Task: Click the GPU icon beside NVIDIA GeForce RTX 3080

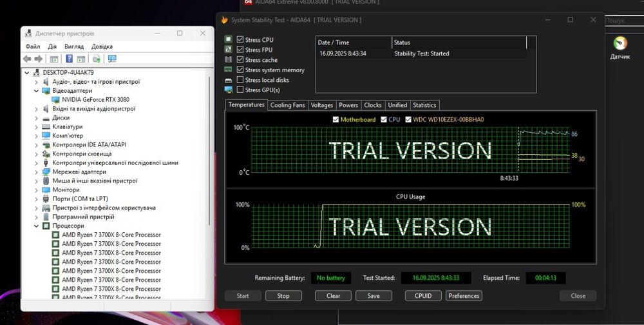Action: point(55,99)
